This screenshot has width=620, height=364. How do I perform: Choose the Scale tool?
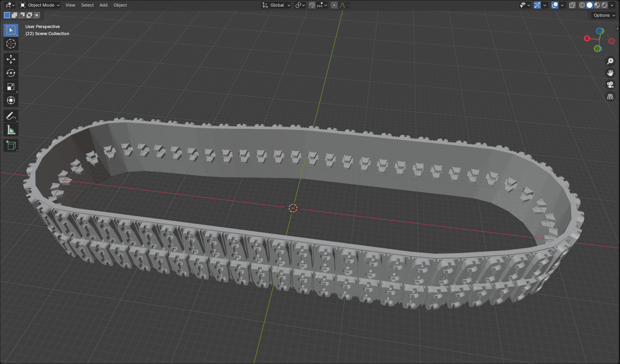pos(11,87)
